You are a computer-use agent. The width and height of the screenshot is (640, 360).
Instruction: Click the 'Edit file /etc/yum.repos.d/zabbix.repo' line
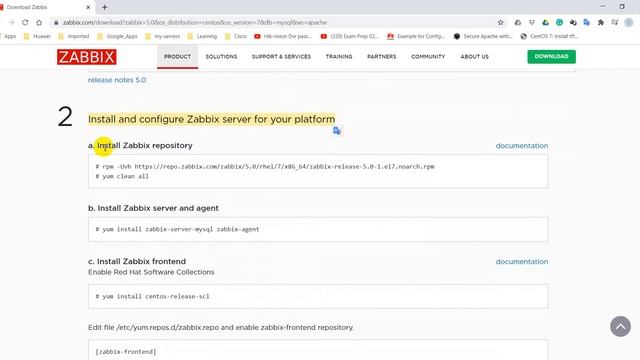(221, 327)
